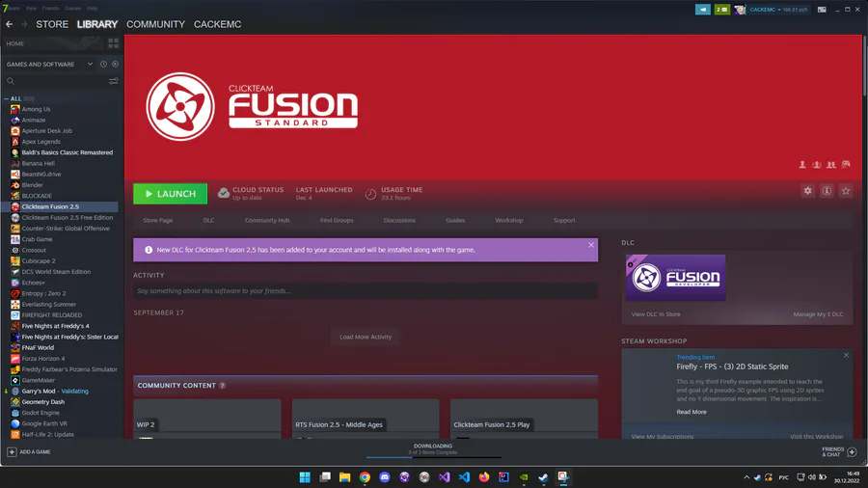Click the library search field
The image size is (868, 488).
(x=55, y=81)
